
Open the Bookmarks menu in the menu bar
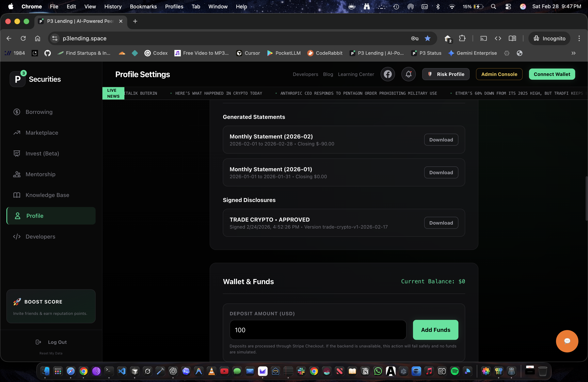(143, 6)
